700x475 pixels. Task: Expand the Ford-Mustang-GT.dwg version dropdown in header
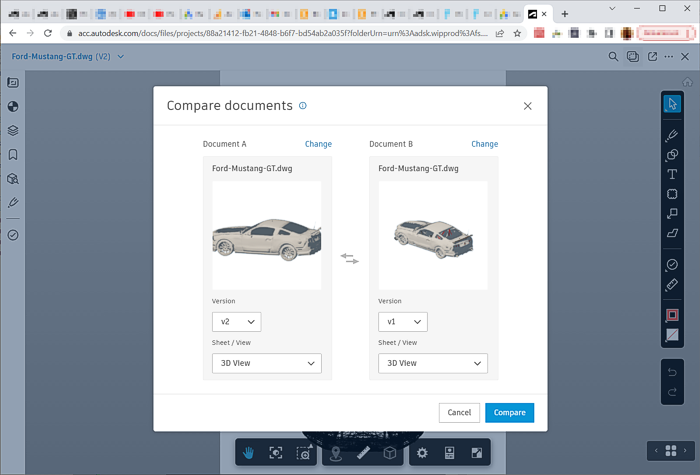pyautogui.click(x=121, y=57)
